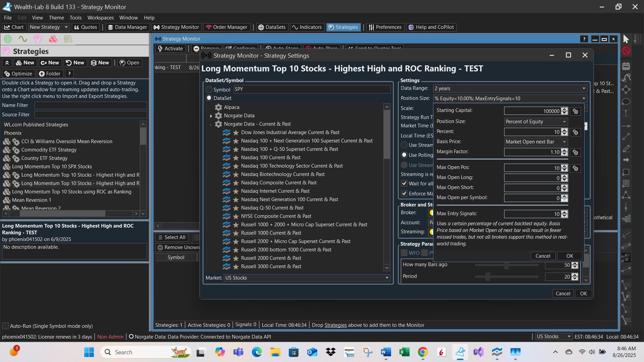This screenshot has width=644, height=362.
Task: Open Help and CoPilot
Action: click(431, 27)
